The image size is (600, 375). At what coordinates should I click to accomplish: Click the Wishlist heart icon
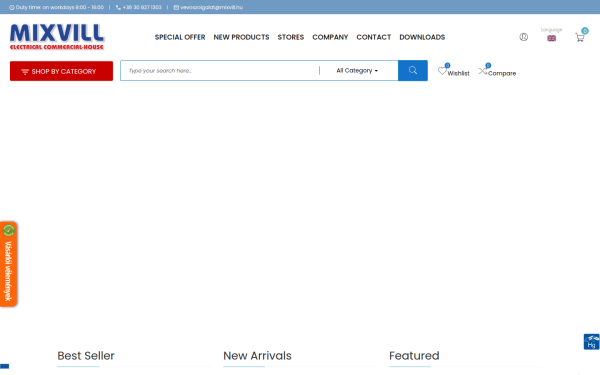[x=442, y=71]
